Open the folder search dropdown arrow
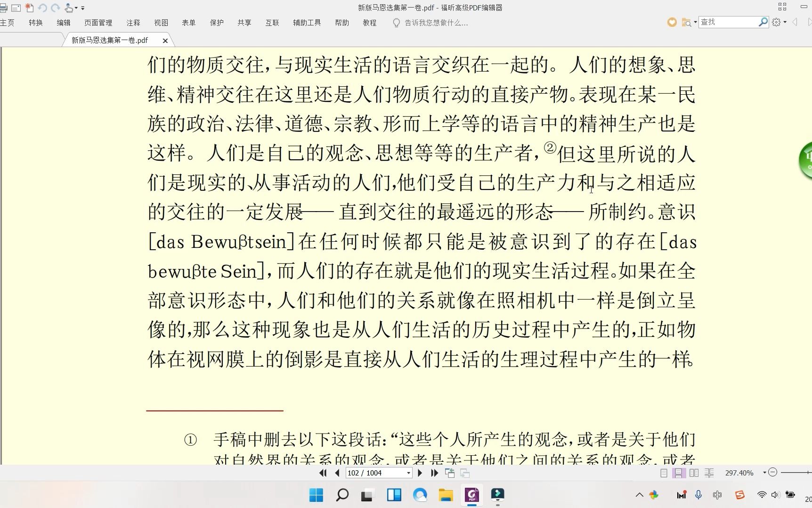Screen dimensions: 812x508 tap(695, 22)
